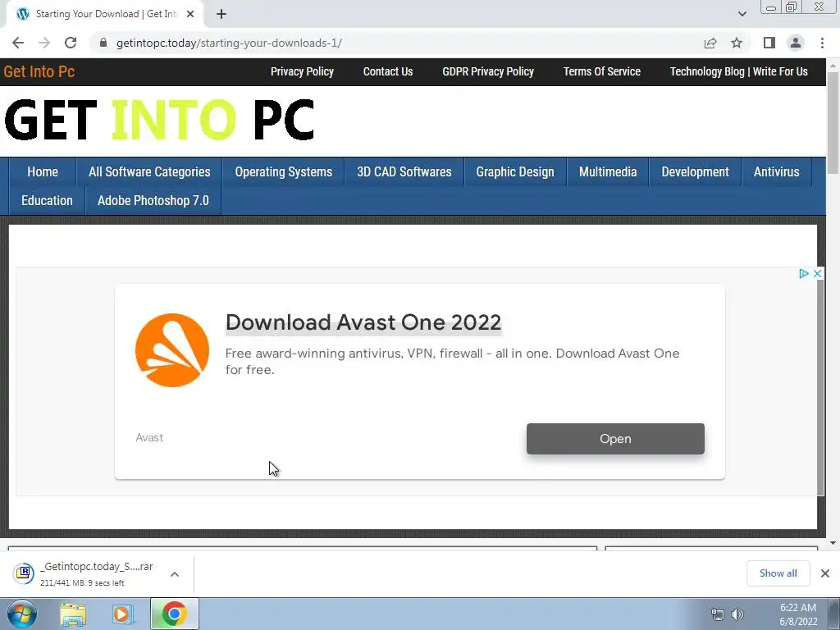
Task: Open the Home menu item
Action: tap(43, 172)
